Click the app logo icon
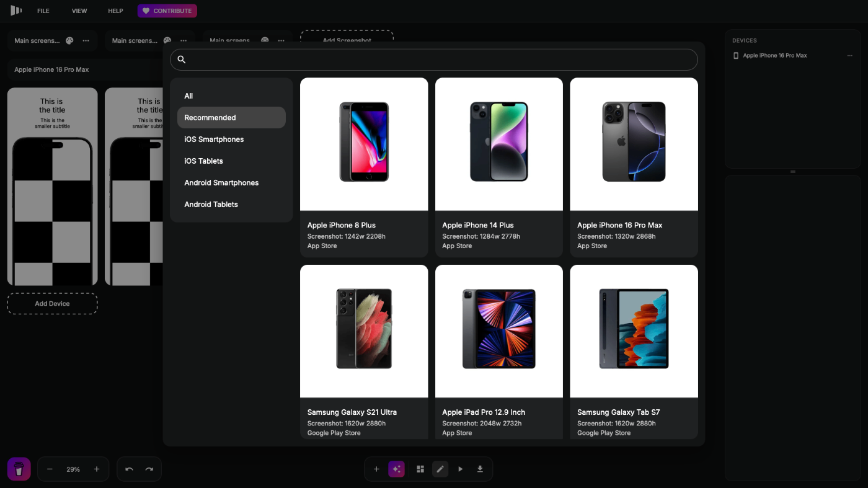Image resolution: width=868 pixels, height=488 pixels. pos(16,11)
